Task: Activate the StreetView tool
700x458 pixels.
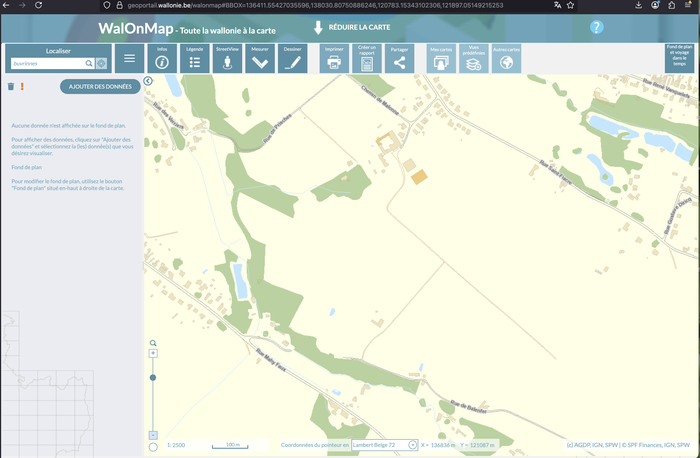Action: tap(228, 58)
